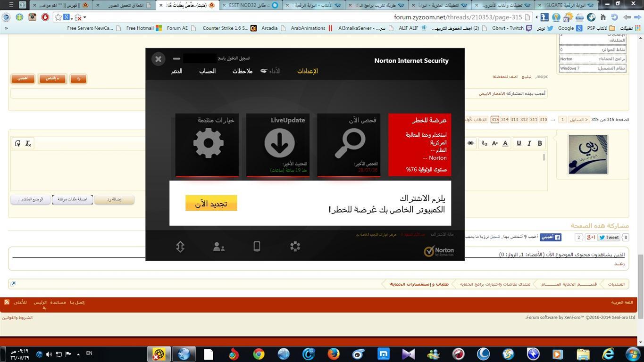Toggle bold formatting in the reply editor
The image size is (644, 362).
[x=540, y=143]
